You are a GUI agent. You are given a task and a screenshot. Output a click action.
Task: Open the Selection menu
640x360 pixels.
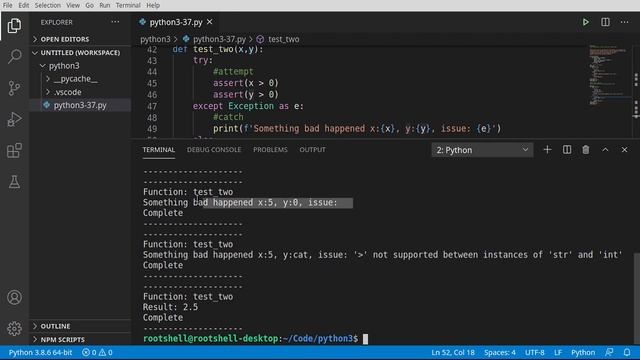tap(47, 5)
